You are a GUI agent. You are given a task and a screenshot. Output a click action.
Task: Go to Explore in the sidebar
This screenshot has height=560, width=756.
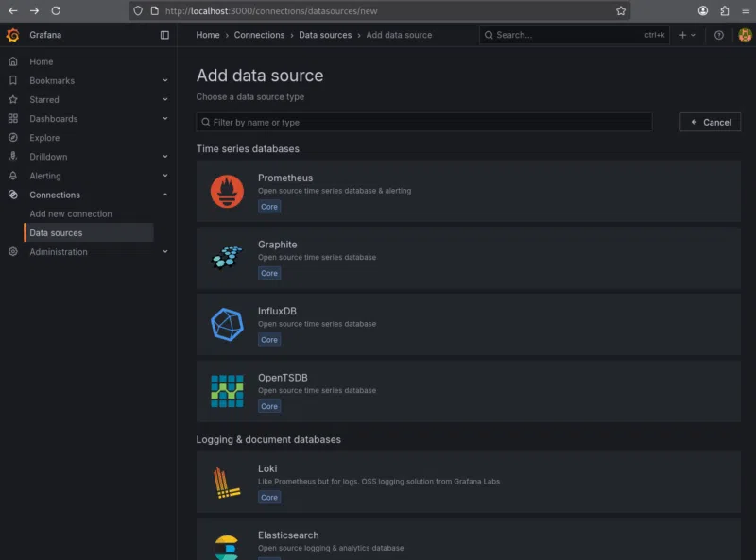(x=44, y=138)
